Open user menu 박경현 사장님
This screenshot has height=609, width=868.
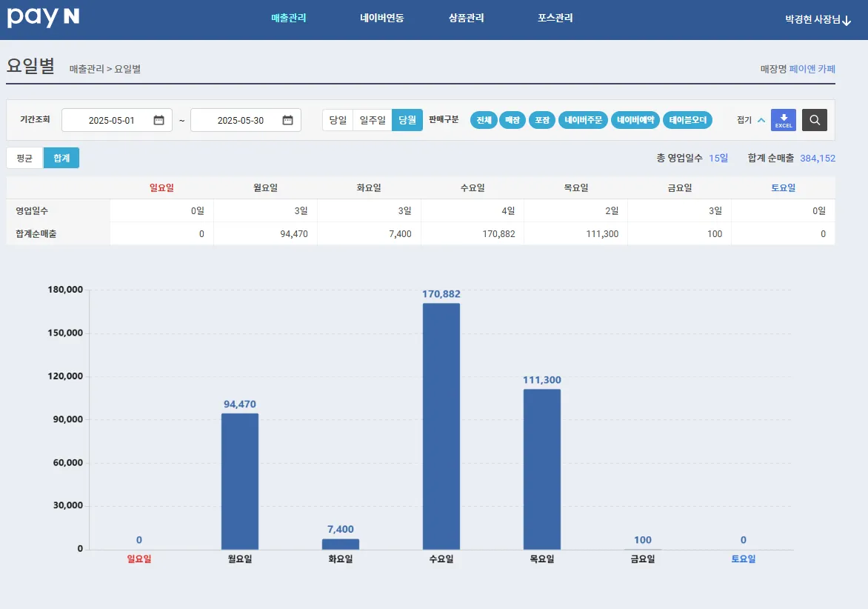click(x=818, y=20)
